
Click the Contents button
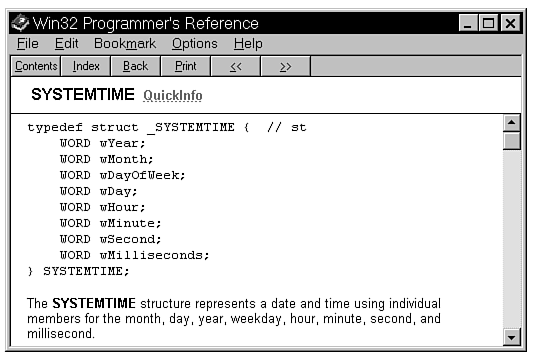click(36, 66)
